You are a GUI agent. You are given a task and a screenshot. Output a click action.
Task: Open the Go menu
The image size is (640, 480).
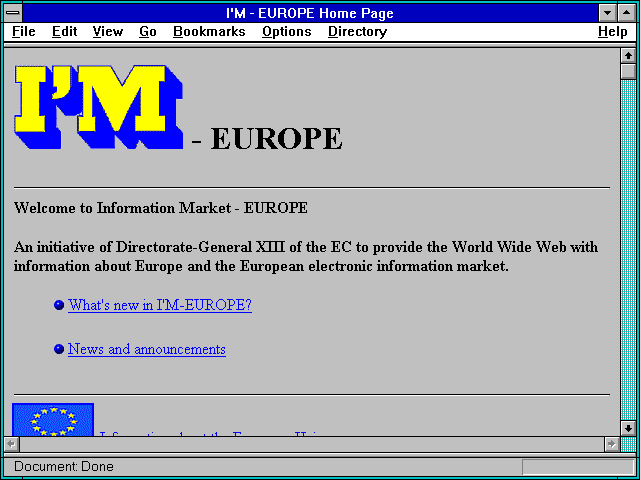click(148, 32)
